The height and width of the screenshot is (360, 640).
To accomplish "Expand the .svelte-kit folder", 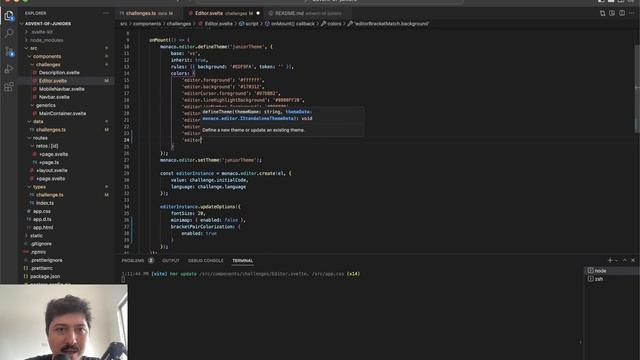I will (x=41, y=32).
